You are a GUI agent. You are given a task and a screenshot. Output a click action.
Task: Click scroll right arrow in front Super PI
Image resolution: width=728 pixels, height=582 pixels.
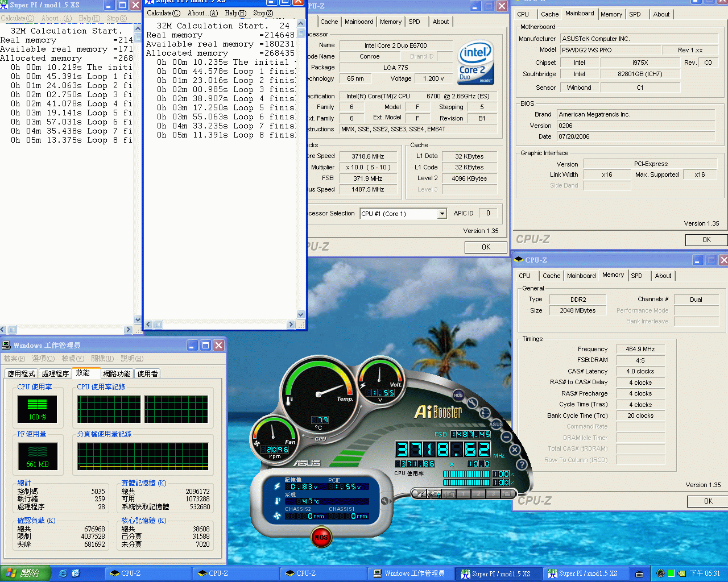291,325
